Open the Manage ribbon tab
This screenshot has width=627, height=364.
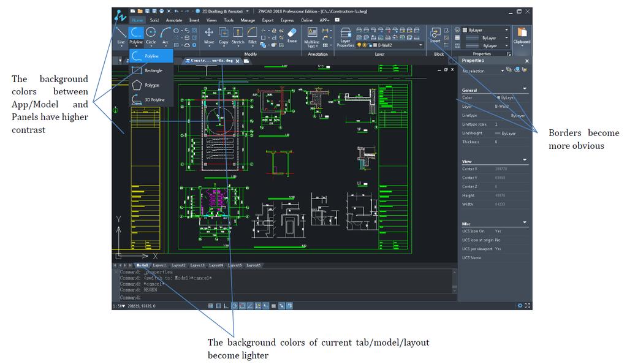(248, 20)
